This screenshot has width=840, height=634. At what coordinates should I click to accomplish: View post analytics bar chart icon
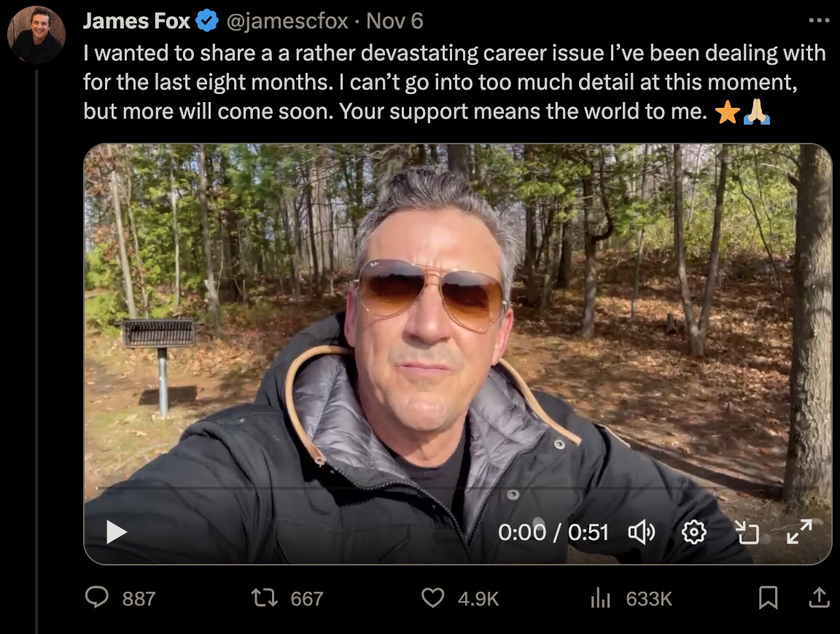(599, 598)
